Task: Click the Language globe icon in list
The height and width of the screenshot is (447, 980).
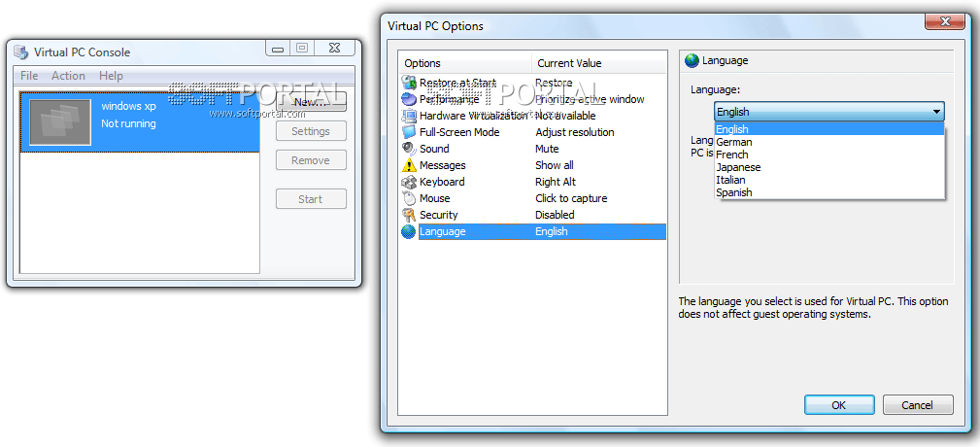Action: pyautogui.click(x=409, y=231)
